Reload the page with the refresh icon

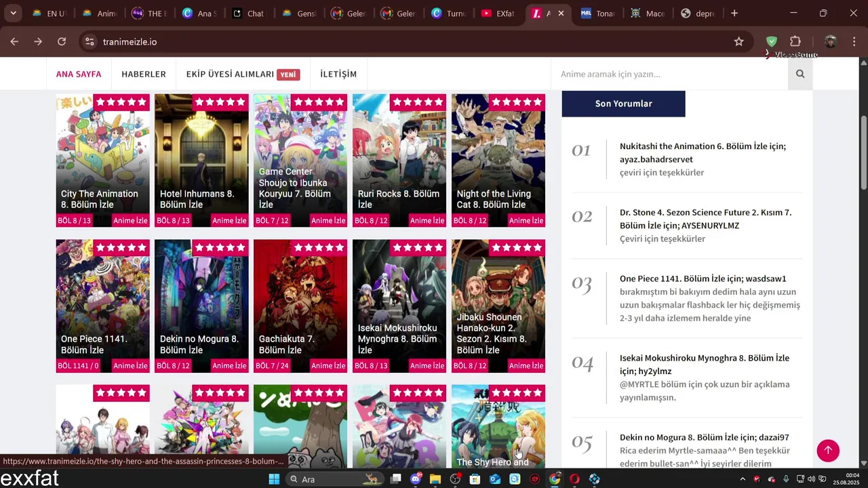coord(62,41)
